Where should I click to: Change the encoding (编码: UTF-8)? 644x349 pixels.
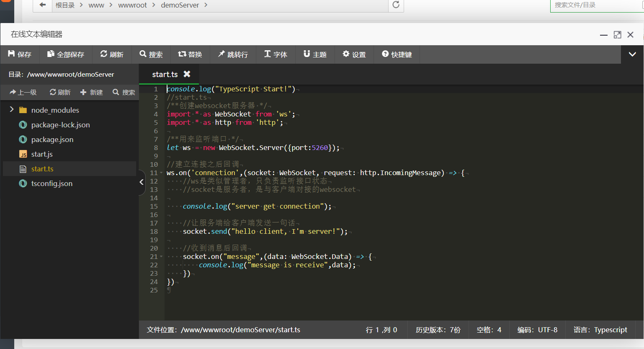click(537, 330)
